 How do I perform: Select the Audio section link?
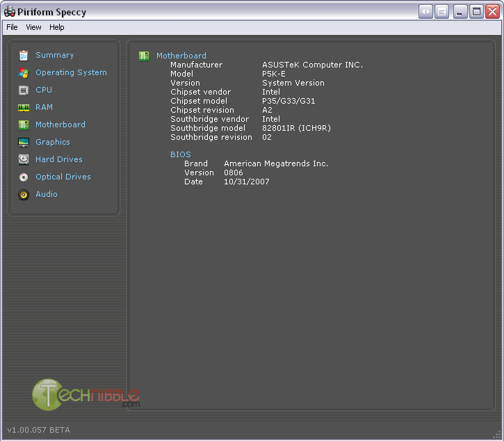[47, 194]
